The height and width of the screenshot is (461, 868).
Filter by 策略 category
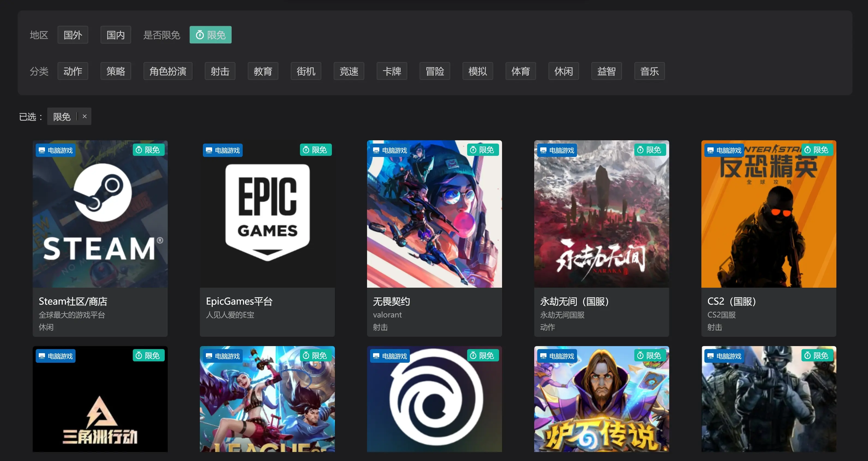[116, 71]
